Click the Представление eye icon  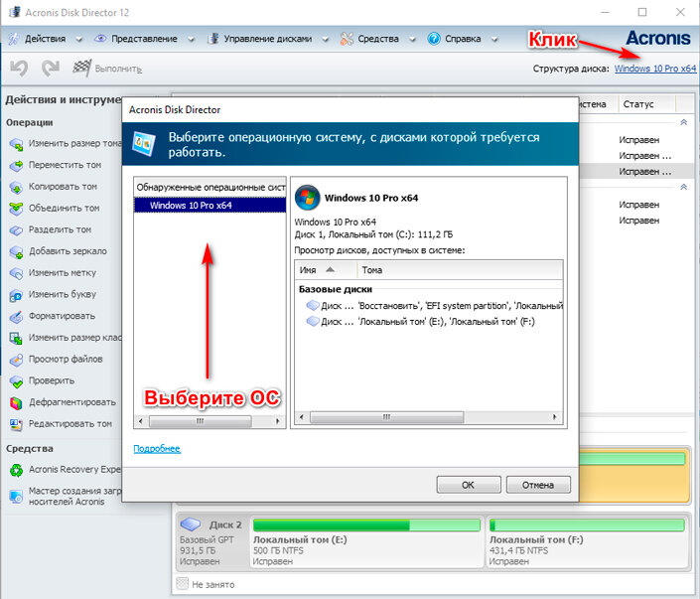pyautogui.click(x=100, y=39)
